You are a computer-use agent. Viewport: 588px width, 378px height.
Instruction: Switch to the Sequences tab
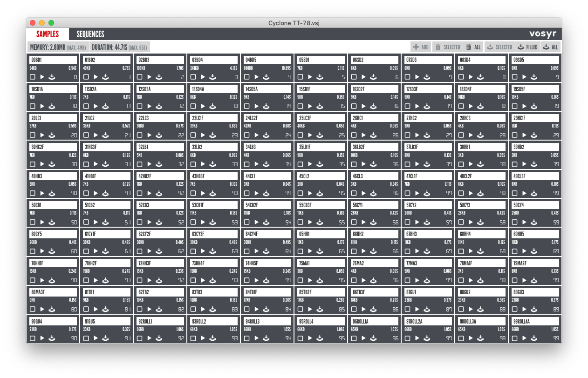point(90,34)
